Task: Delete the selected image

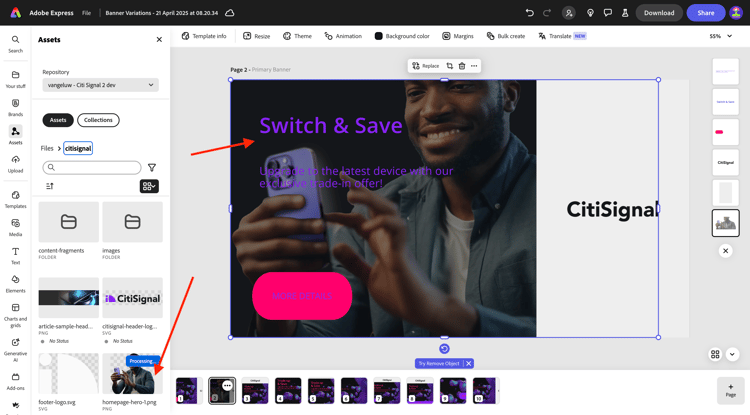Action: (x=462, y=66)
